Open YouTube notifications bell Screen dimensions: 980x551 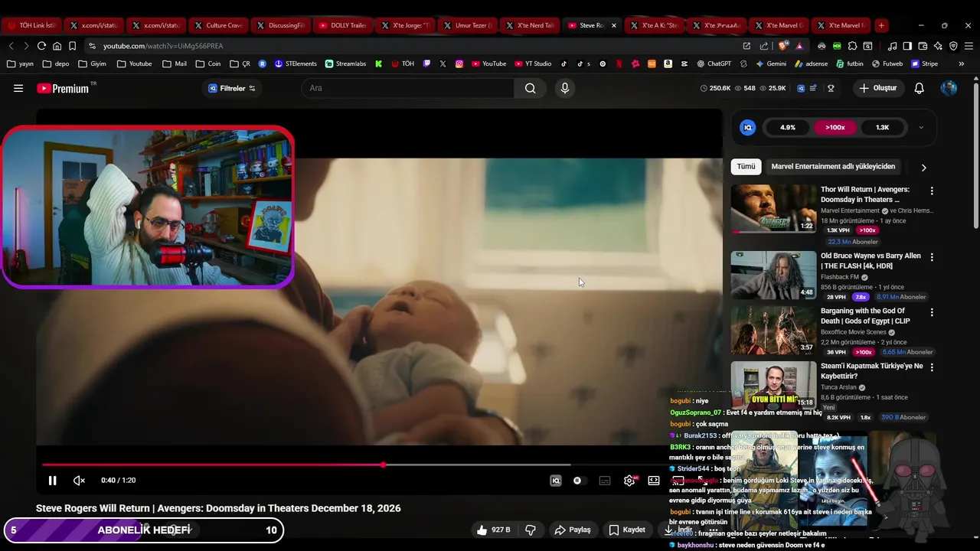920,88
